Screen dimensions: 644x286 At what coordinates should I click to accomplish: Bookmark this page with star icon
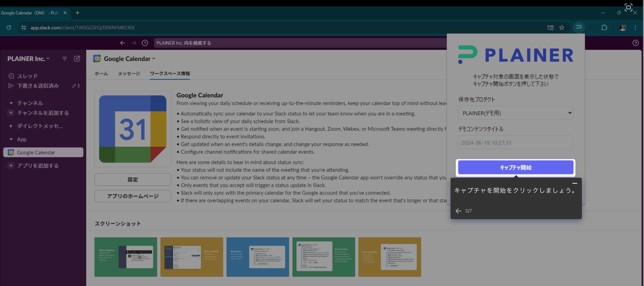point(561,28)
